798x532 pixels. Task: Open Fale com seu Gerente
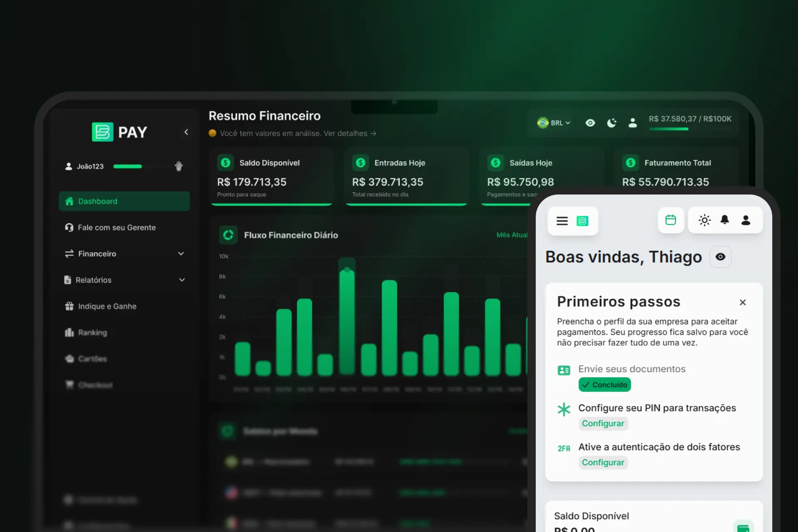coord(116,227)
